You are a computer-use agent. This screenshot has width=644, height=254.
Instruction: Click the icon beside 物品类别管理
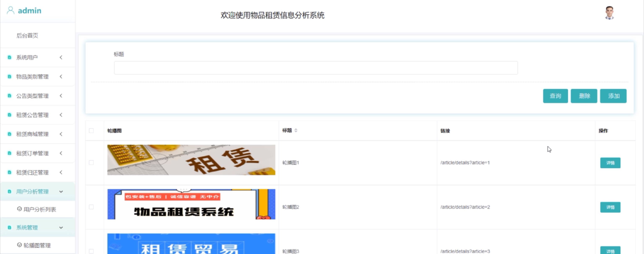tap(9, 77)
